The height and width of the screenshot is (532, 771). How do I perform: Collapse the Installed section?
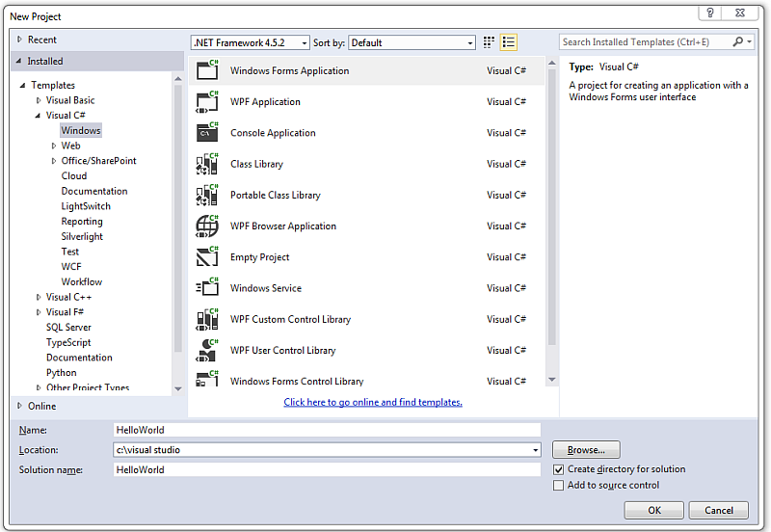(18, 61)
